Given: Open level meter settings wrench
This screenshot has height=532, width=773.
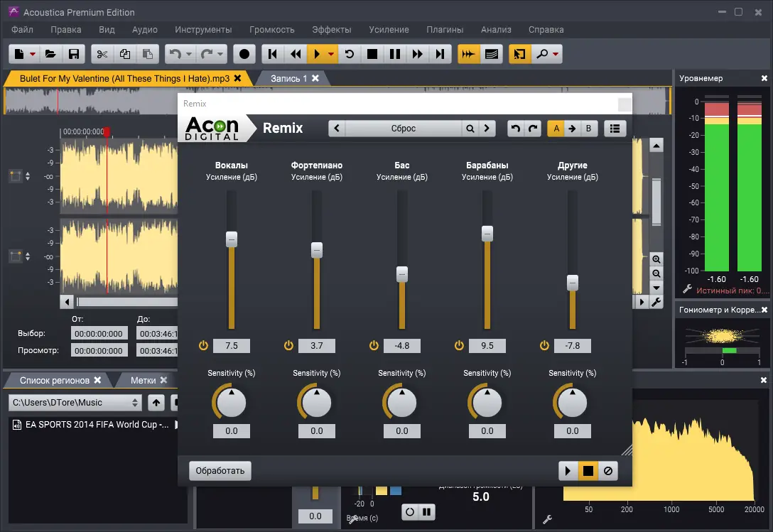Looking at the screenshot, I should pyautogui.click(x=687, y=289).
